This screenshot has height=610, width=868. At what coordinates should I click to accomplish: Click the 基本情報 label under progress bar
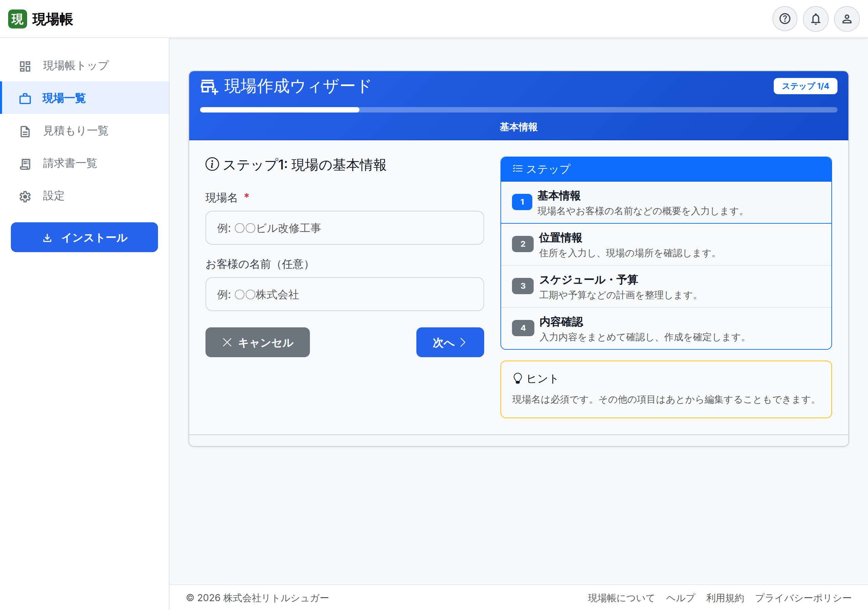pos(518,127)
